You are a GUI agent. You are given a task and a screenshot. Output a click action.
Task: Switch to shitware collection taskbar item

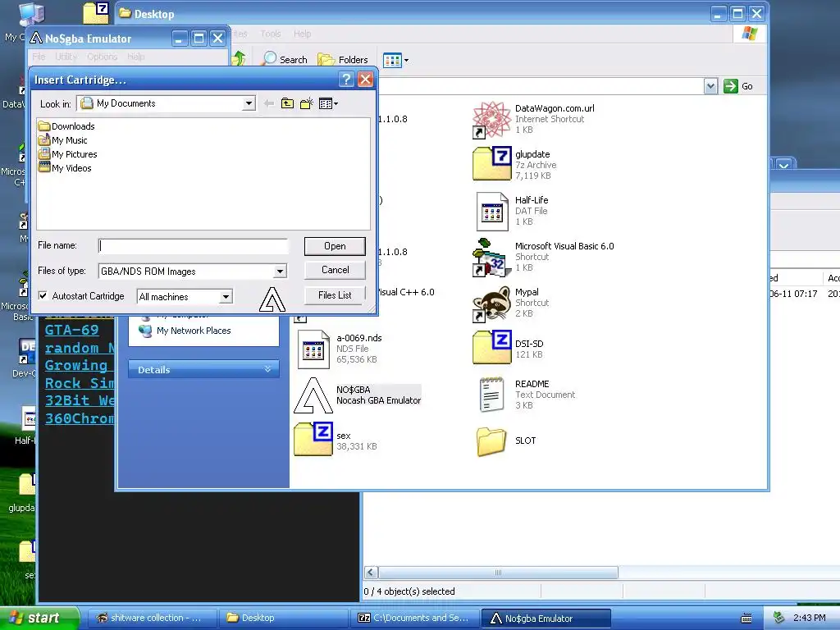pyautogui.click(x=151, y=618)
